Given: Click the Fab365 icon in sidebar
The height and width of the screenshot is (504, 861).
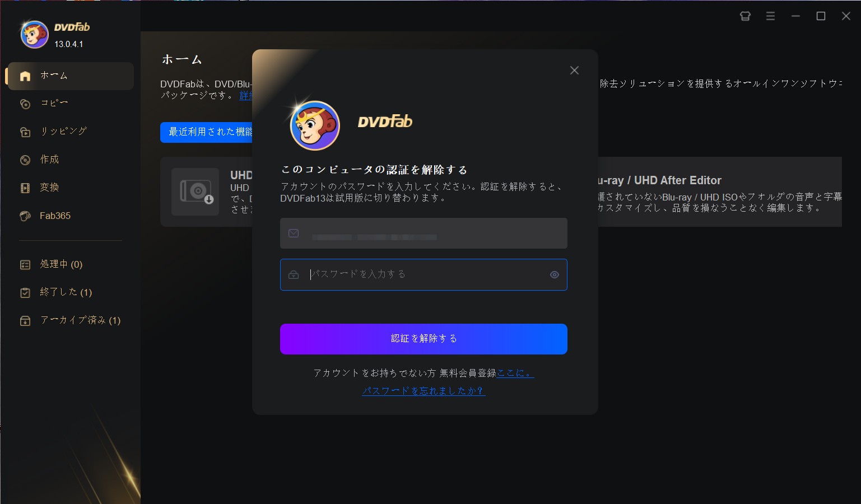Looking at the screenshot, I should point(25,216).
